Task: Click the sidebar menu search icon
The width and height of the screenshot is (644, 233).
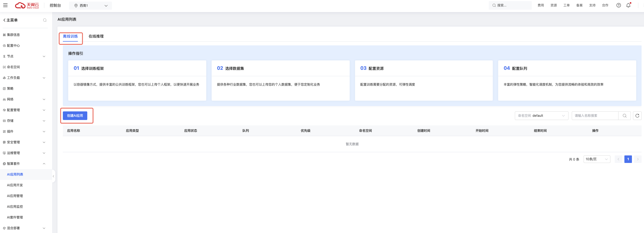Action: click(x=45, y=20)
